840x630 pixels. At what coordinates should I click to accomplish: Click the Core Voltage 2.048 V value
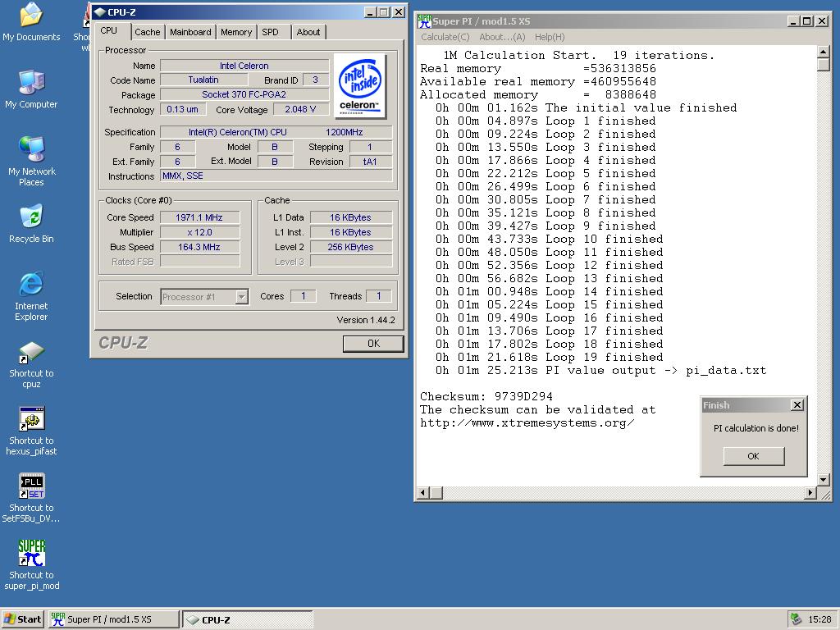point(300,109)
